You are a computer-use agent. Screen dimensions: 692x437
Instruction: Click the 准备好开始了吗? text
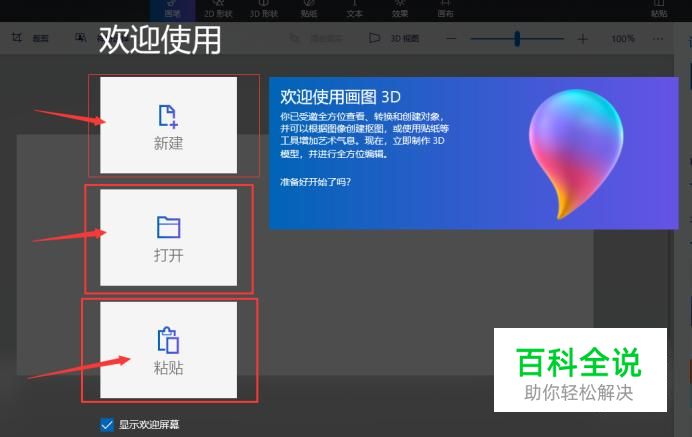(316, 182)
